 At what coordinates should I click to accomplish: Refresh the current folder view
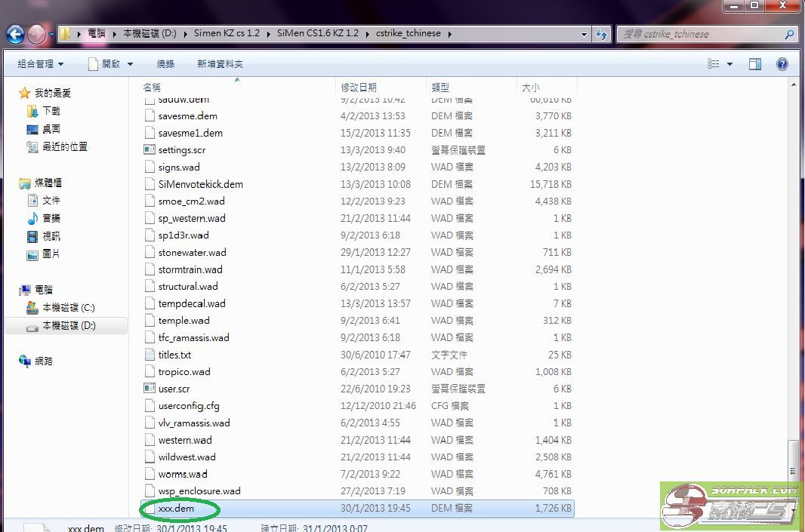601,34
